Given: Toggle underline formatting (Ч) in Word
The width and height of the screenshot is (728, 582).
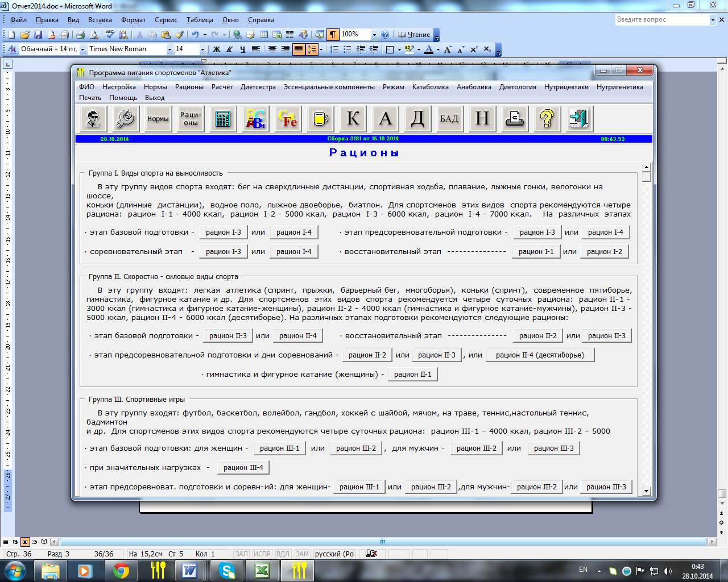Looking at the screenshot, I should tap(243, 49).
